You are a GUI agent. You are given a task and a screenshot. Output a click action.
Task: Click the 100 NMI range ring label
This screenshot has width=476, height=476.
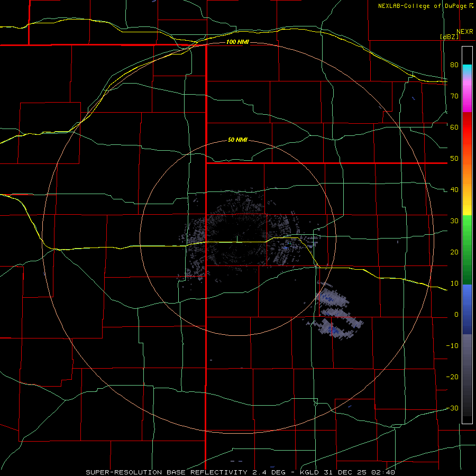pos(237,42)
